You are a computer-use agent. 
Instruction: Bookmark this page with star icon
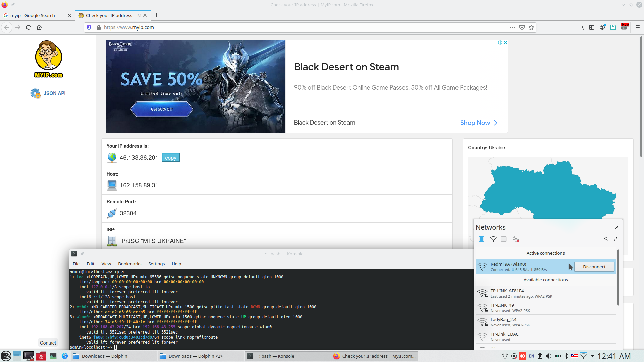pos(531,27)
